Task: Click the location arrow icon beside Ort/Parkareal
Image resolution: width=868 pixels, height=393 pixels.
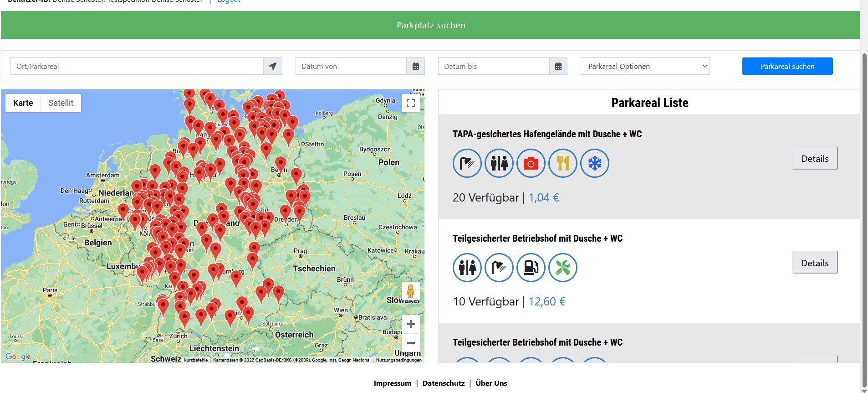Action: tap(272, 66)
